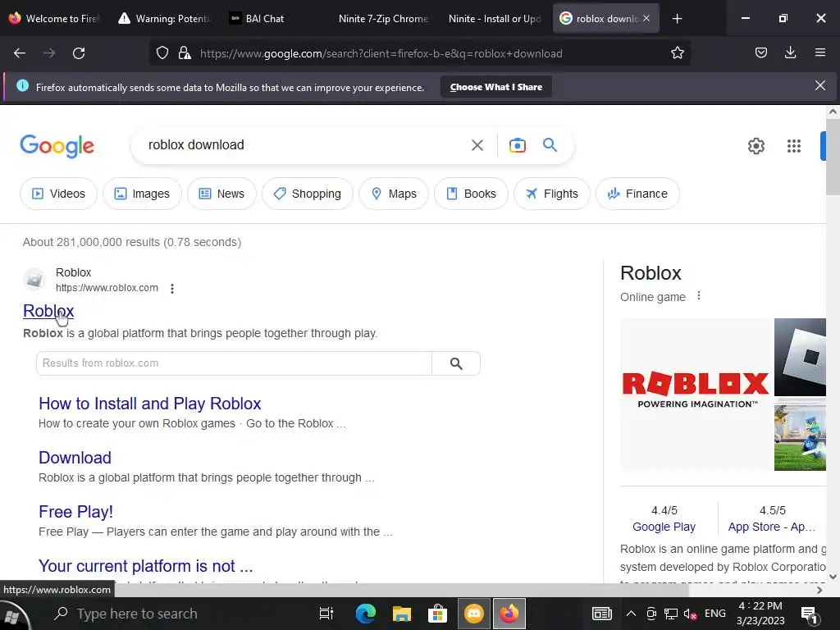Open Microsoft Store from the taskbar
The width and height of the screenshot is (840, 630).
point(437,614)
